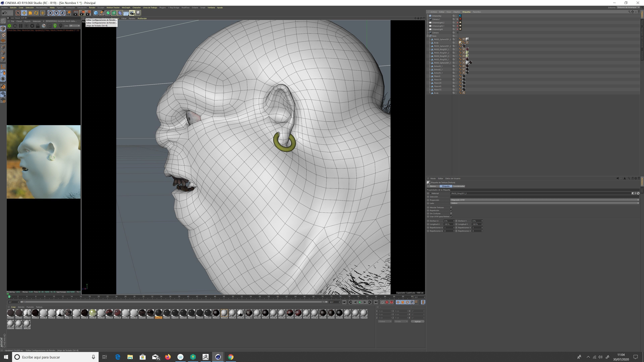Toggle the X axis lock

point(50,13)
